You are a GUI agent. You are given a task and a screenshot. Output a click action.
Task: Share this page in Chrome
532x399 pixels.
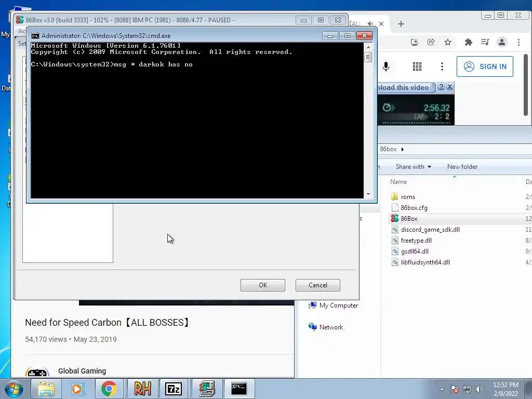[431, 42]
